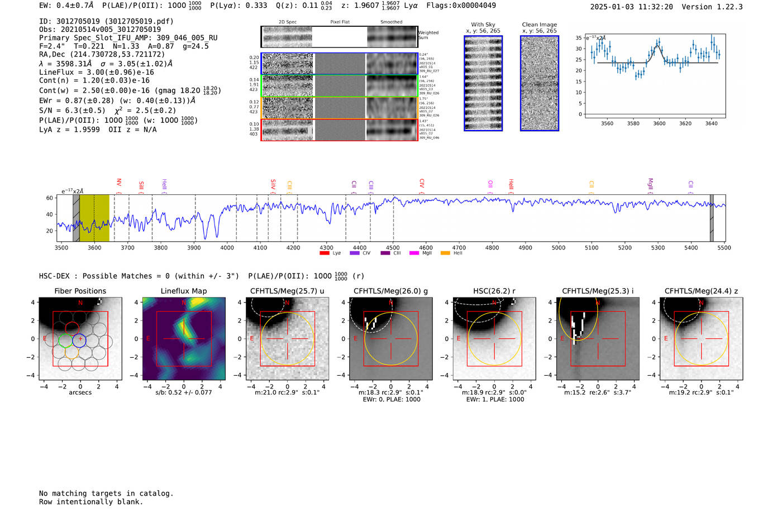Image resolution: width=782 pixels, height=532 pixels.
Task: Click the NV line label above the spectrum
Action: tap(119, 183)
